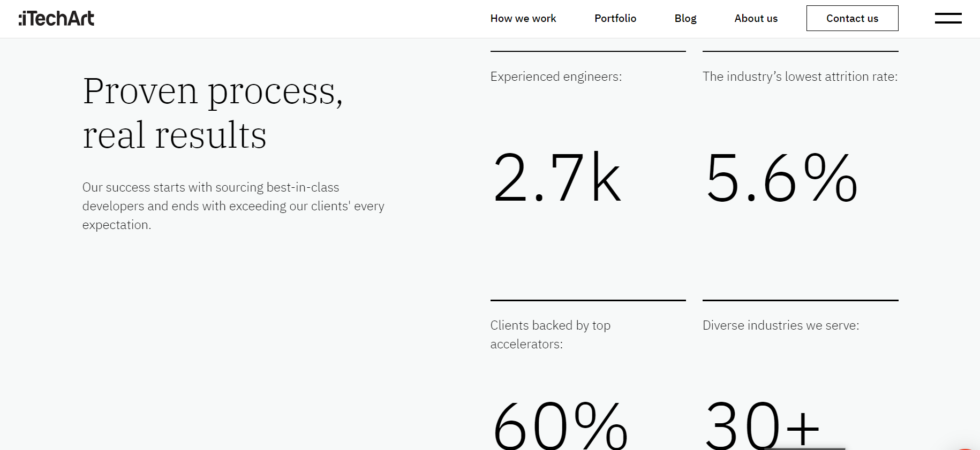Image resolution: width=980 pixels, height=450 pixels.
Task: Click the Proven process, real results heading
Action: tap(213, 113)
